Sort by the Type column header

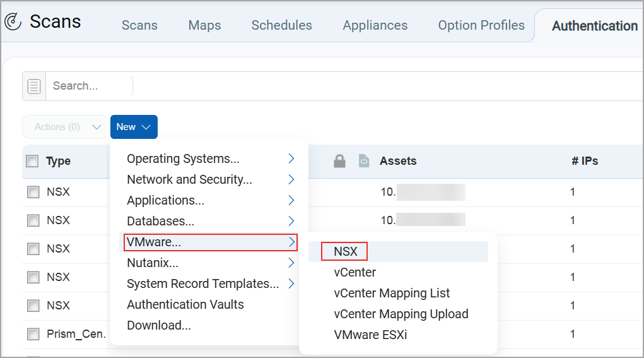58,161
